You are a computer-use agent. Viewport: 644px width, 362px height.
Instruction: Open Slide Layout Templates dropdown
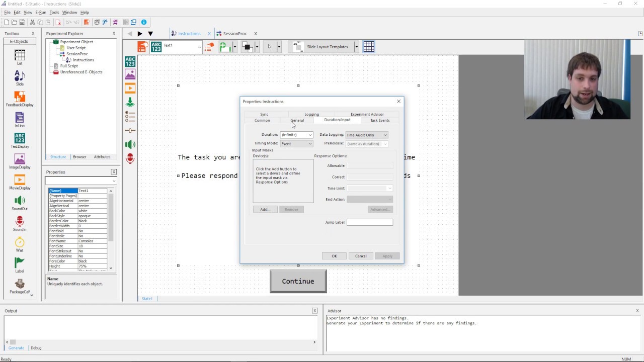356,47
